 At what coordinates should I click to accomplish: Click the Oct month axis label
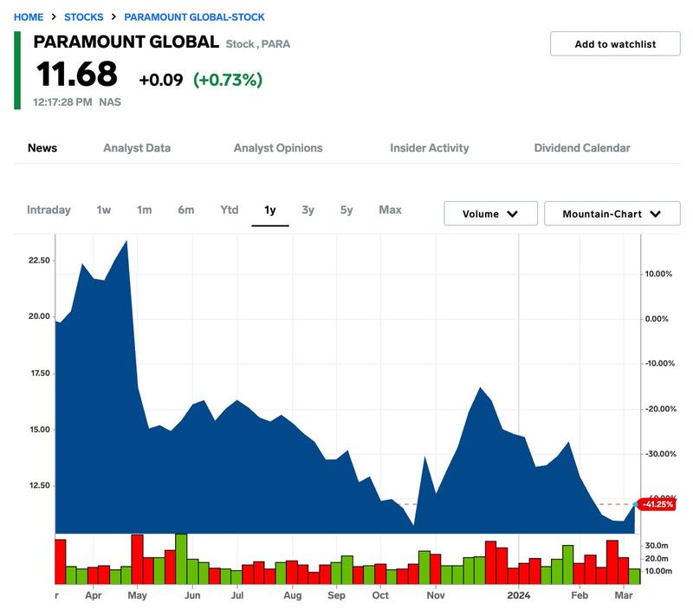click(380, 596)
